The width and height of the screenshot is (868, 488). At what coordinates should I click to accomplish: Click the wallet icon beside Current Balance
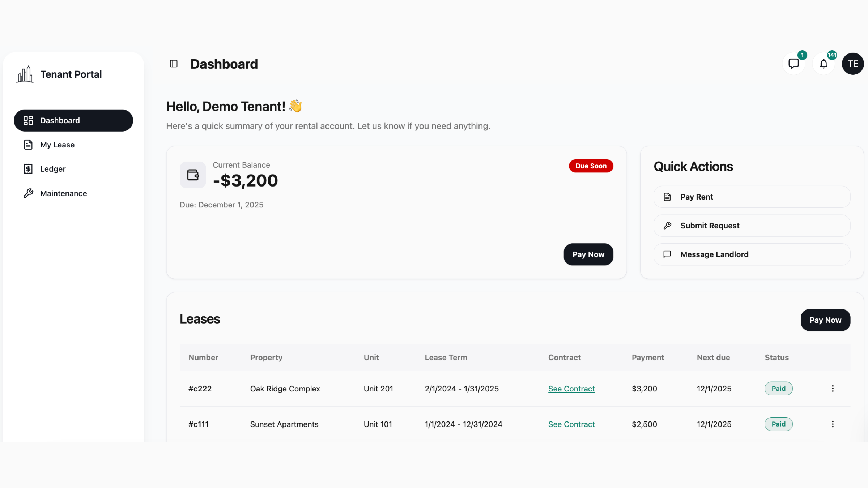(193, 175)
